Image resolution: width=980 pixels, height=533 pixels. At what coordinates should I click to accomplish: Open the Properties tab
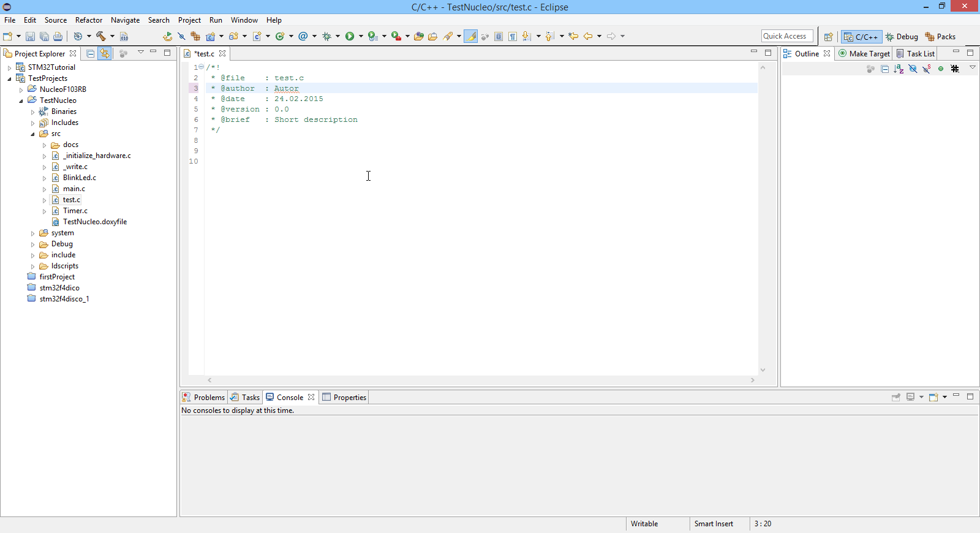[x=344, y=397]
